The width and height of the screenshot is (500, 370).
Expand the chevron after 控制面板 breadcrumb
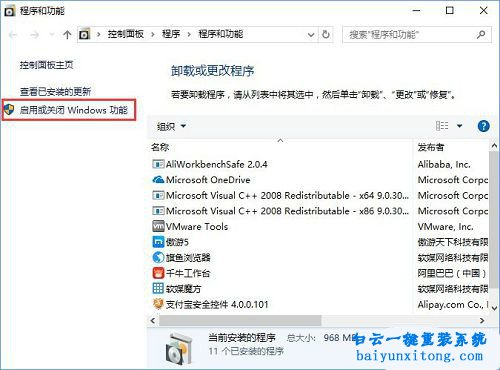pyautogui.click(x=153, y=34)
